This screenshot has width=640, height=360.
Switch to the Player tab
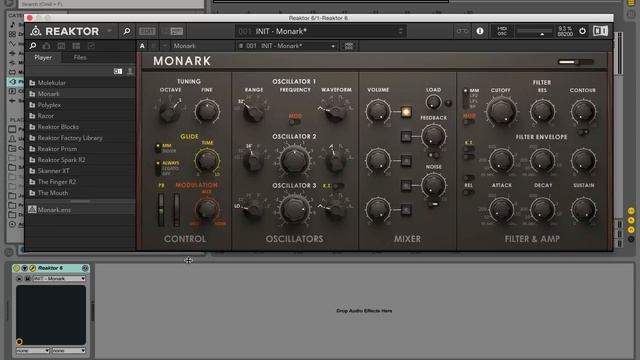[43, 58]
